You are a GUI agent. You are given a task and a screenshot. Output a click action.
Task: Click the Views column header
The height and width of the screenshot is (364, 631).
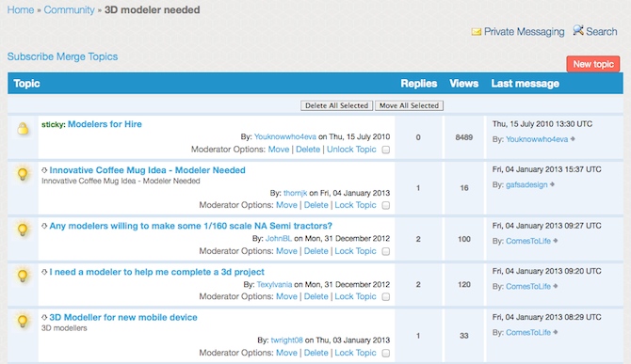[464, 84]
